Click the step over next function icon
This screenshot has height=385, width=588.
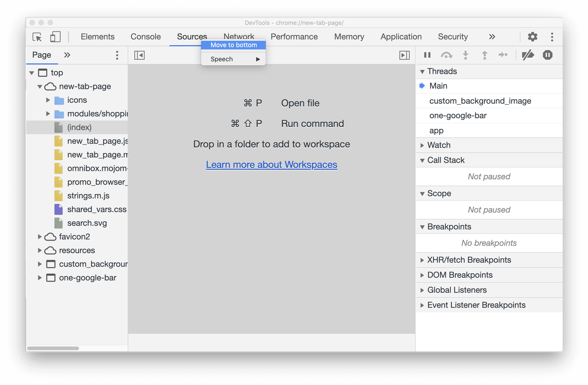(x=446, y=55)
